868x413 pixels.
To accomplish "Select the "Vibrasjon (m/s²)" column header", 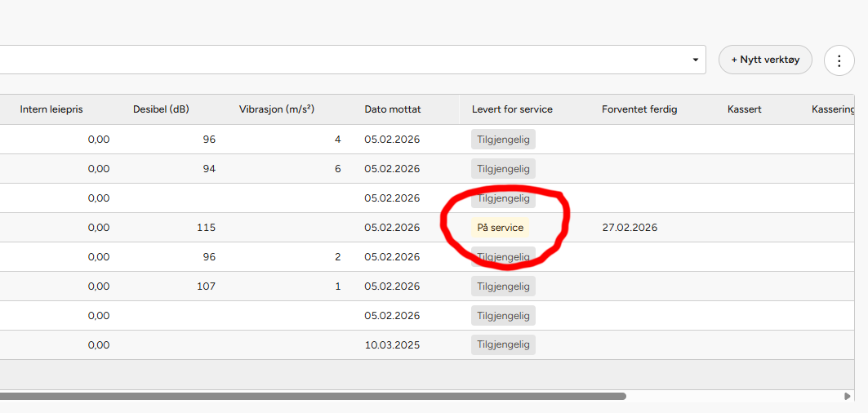I will tap(277, 109).
